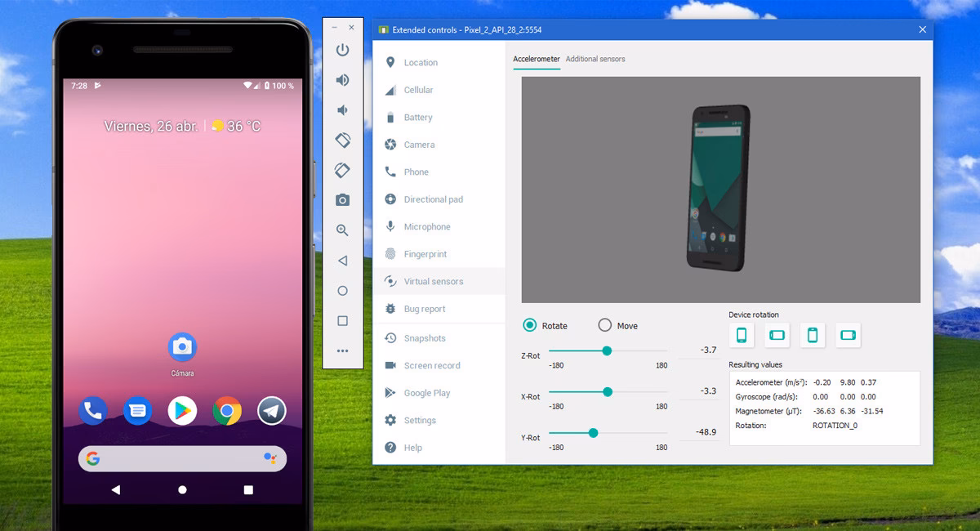Set device rotation to last landscape icon
This screenshot has width=980, height=531.
pos(849,335)
